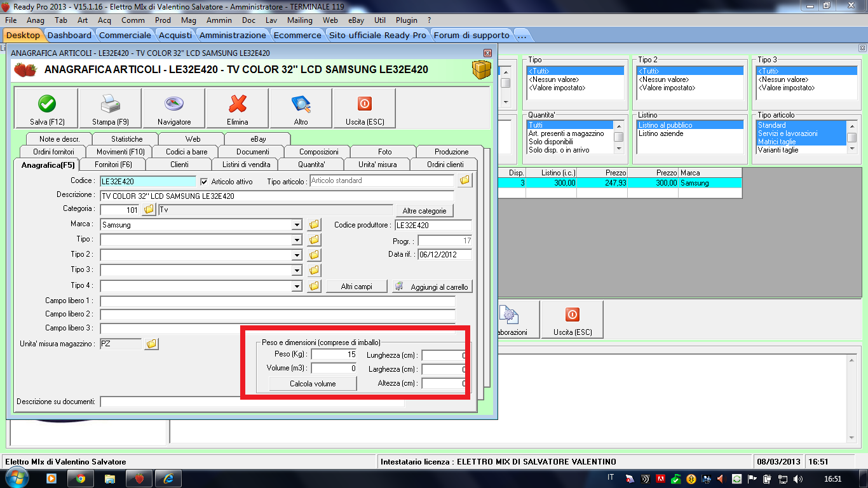Expand the Tipo 2 dropdown in the article dialog
The width and height of the screenshot is (868, 488).
pyautogui.click(x=297, y=255)
